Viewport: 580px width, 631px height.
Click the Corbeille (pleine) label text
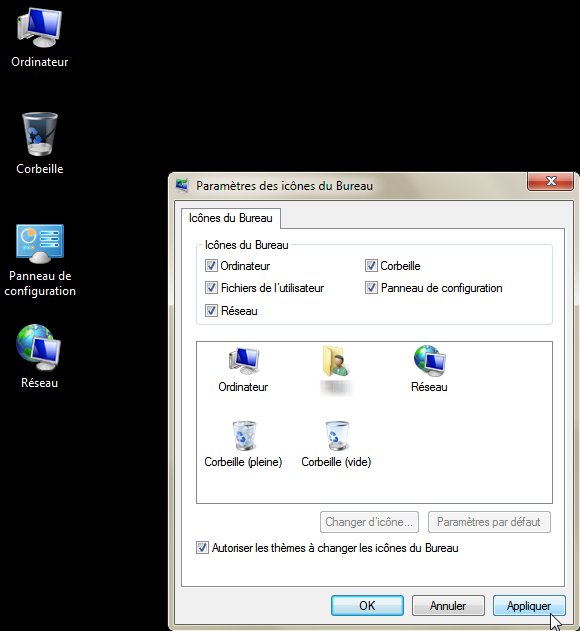(x=243, y=462)
